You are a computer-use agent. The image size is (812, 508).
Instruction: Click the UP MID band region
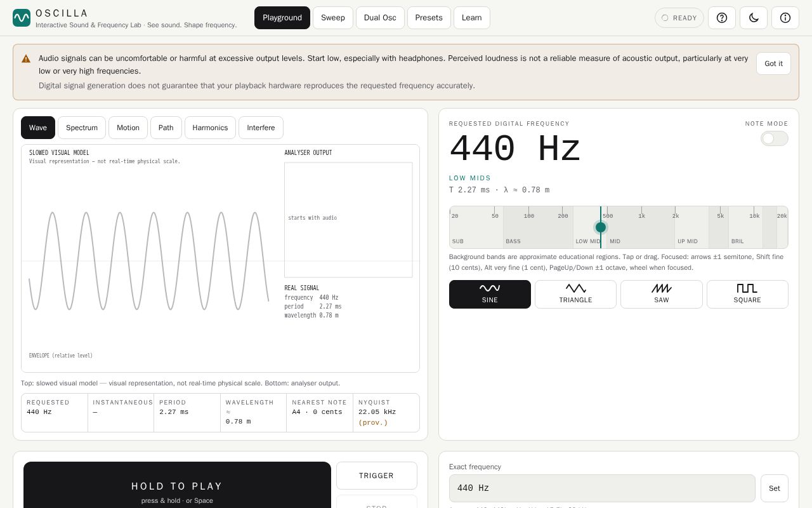pos(691,227)
